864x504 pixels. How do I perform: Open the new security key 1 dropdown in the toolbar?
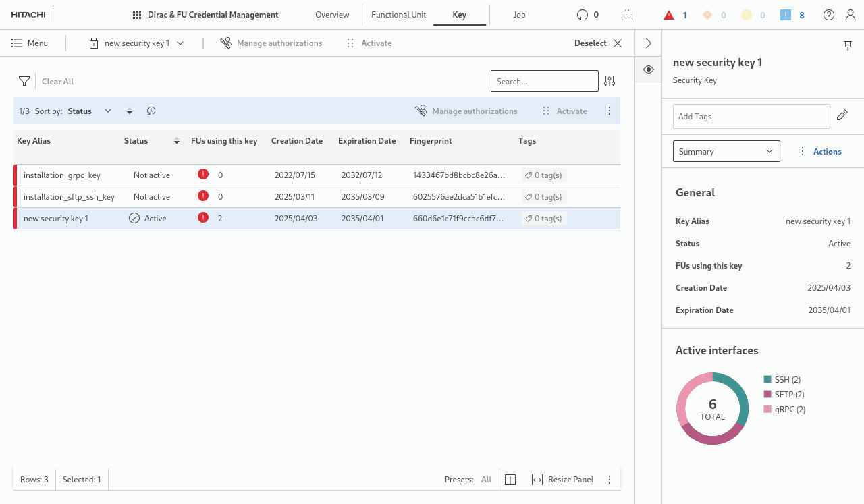pos(137,43)
